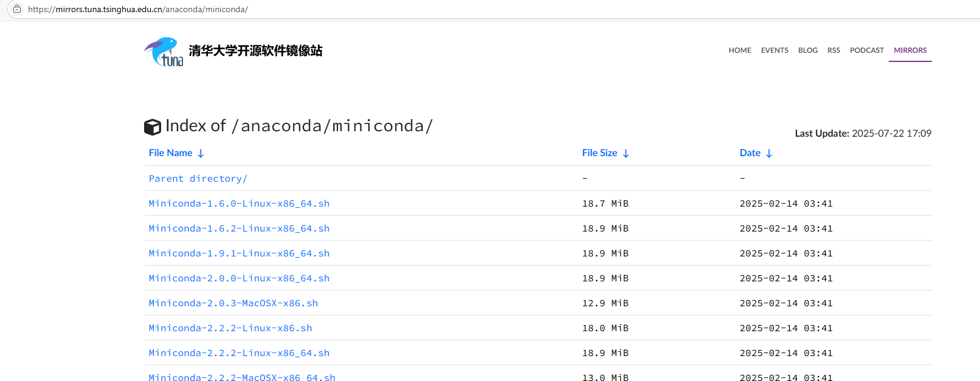The width and height of the screenshot is (980, 381).
Task: Sort by File Size column header
Action: click(599, 153)
